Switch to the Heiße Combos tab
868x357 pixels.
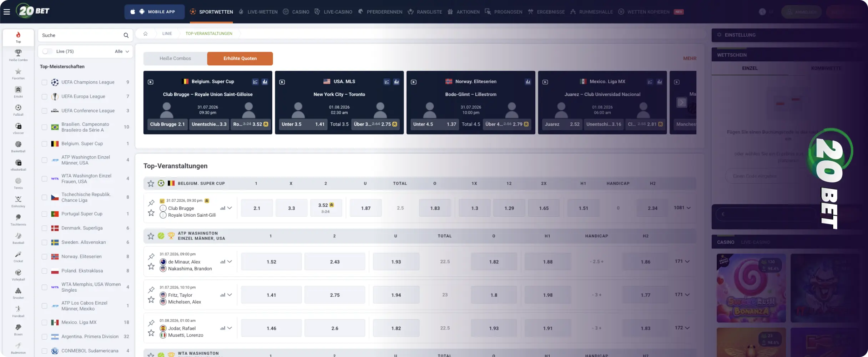point(175,59)
